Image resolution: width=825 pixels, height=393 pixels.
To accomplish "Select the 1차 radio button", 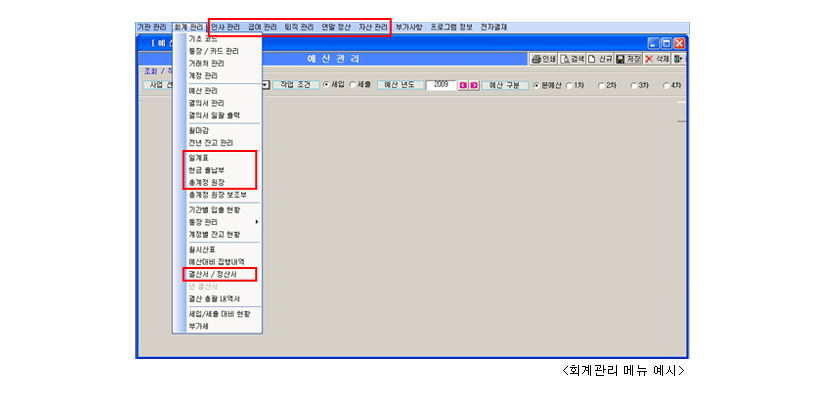I will [x=569, y=85].
